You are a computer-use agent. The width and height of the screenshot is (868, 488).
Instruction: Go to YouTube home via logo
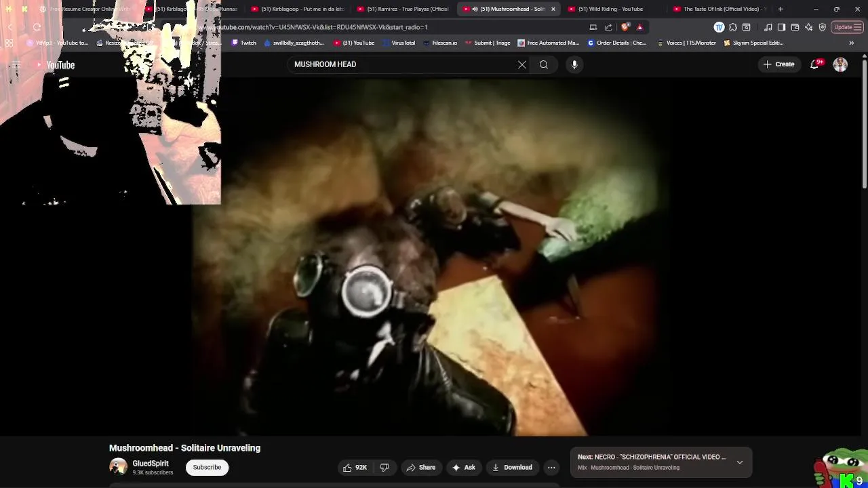[55, 65]
